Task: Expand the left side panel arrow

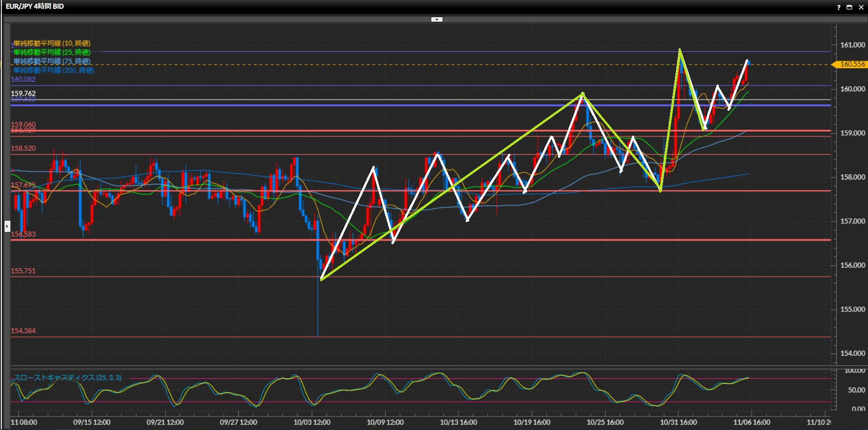Action: [x=7, y=226]
